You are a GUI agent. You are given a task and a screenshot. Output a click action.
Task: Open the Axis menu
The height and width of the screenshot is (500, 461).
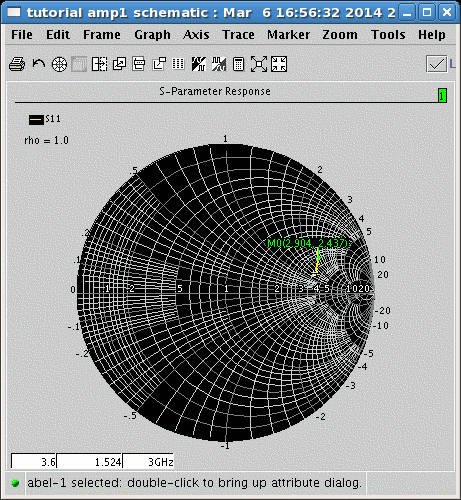196,35
